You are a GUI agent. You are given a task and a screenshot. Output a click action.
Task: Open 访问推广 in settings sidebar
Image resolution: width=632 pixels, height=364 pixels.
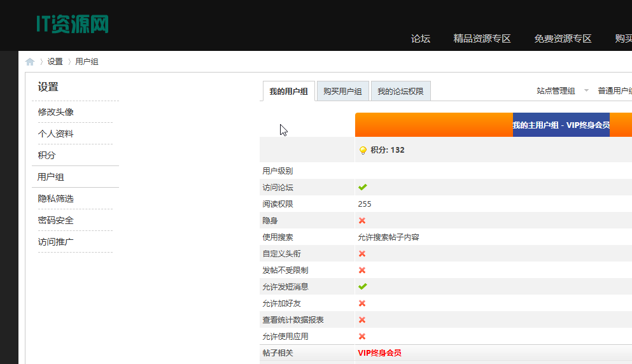[x=55, y=242]
